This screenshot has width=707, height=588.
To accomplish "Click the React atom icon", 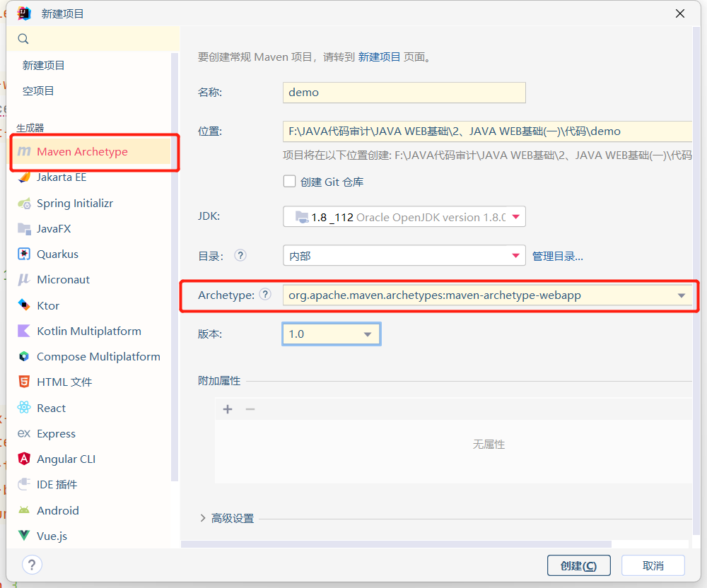I will [24, 408].
